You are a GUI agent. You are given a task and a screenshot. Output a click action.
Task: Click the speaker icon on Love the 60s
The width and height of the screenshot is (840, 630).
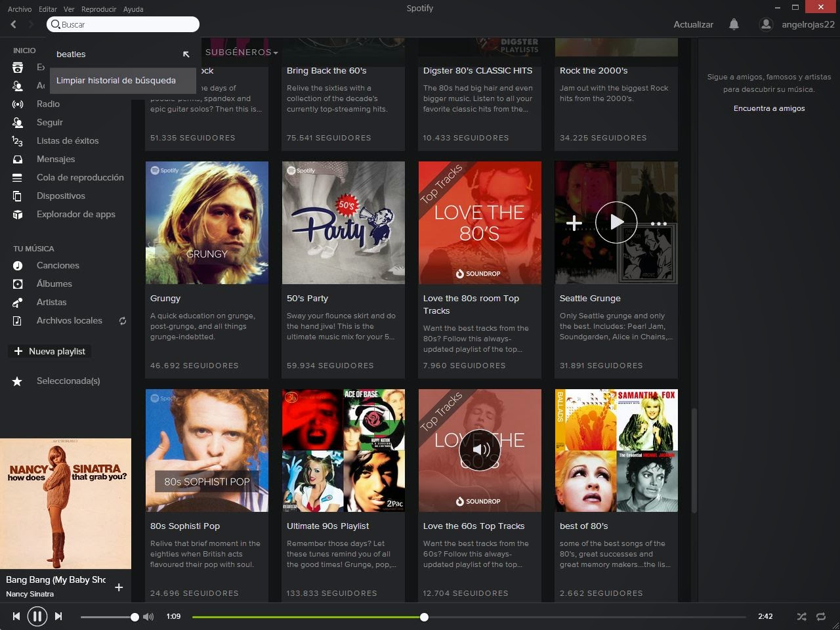[480, 450]
